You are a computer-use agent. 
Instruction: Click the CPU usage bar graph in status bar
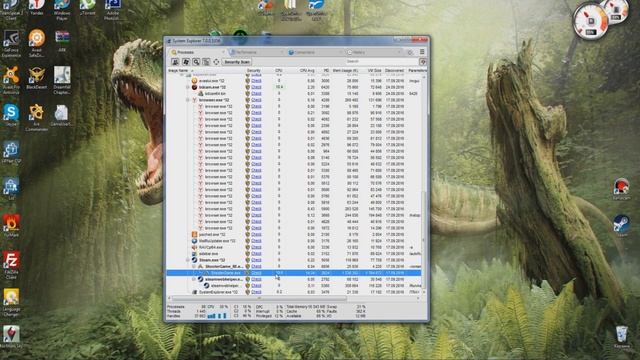[217, 316]
